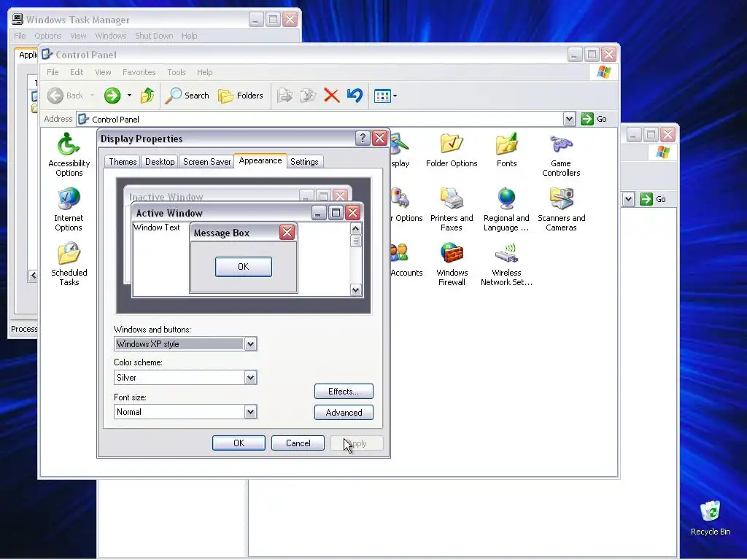Switch to the Themes tab
The image size is (747, 560).
[x=123, y=162]
